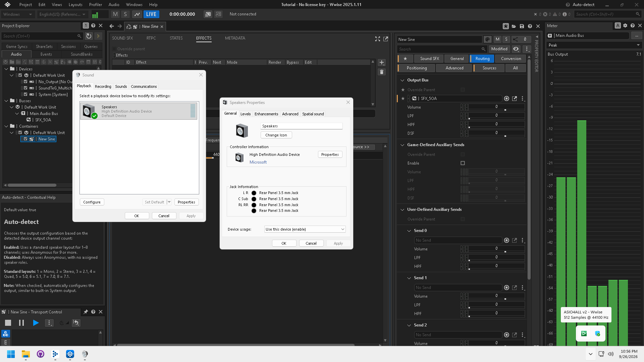644x362 pixels.
Task: Mute New Sine with the Property Editor M button
Action: (x=497, y=39)
